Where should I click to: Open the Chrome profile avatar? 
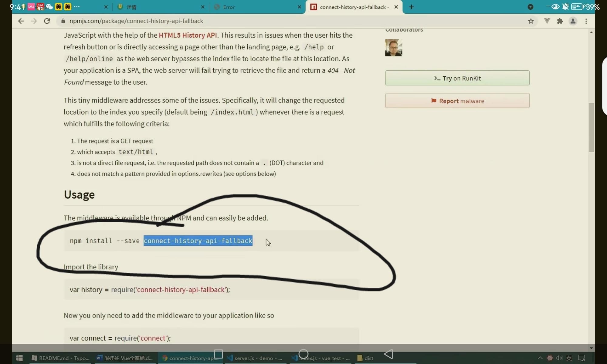click(573, 21)
